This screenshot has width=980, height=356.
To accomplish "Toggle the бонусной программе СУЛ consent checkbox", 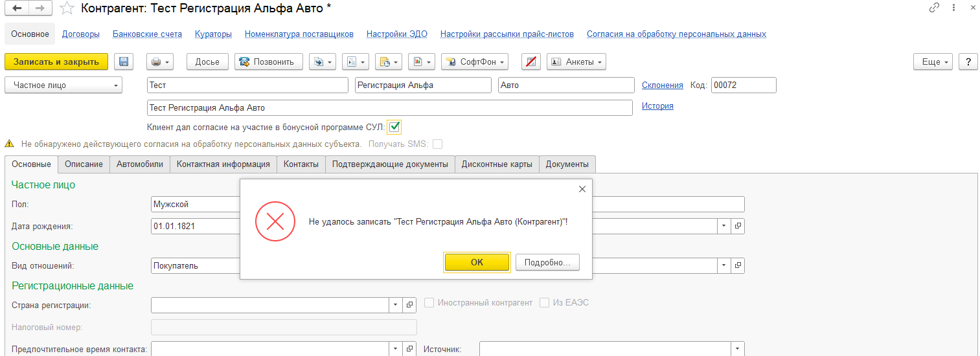I will pos(394,126).
